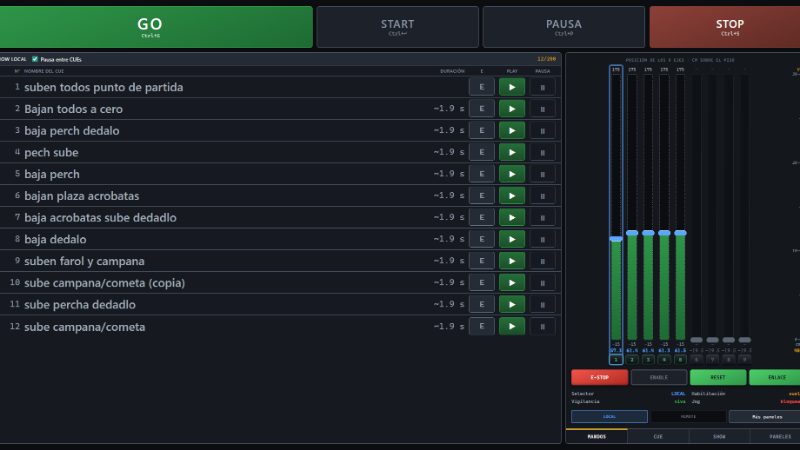Select cue name 'baja perch dedalo'

[x=72, y=131]
